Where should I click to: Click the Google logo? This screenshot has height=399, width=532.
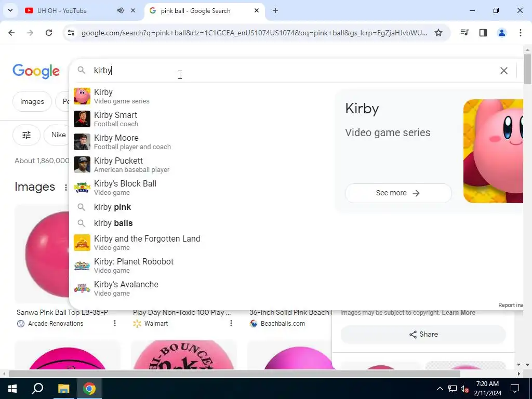pyautogui.click(x=36, y=71)
